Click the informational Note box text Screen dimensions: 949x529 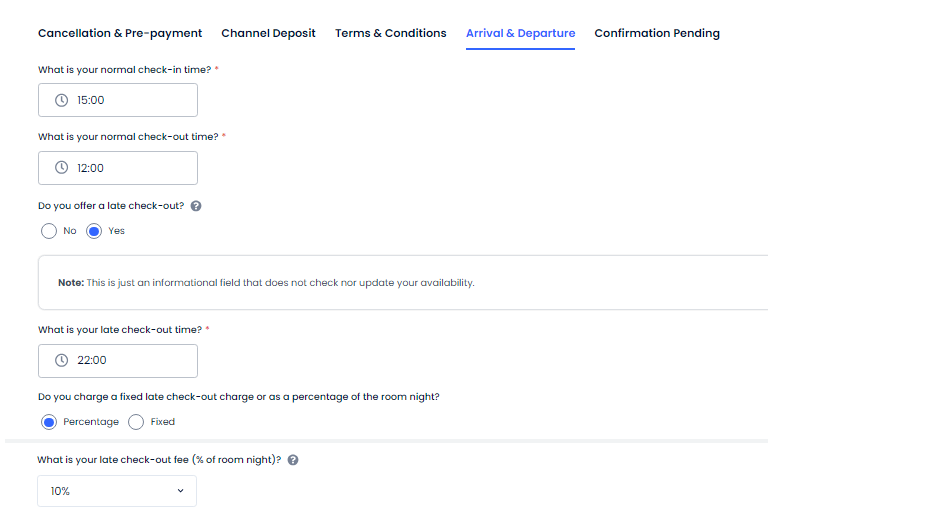click(x=266, y=283)
